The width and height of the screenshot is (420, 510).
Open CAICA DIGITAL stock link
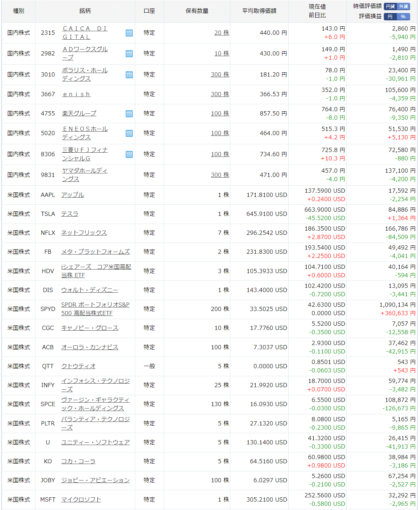[x=85, y=33]
